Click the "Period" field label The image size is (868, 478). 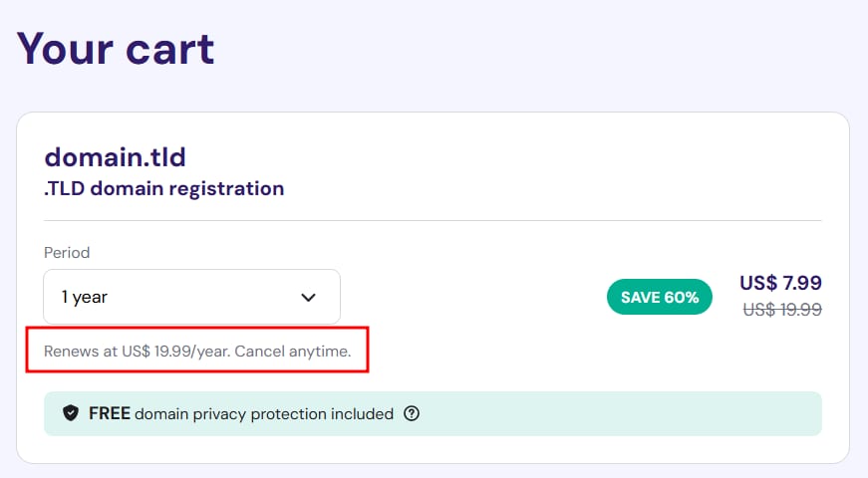(x=67, y=253)
